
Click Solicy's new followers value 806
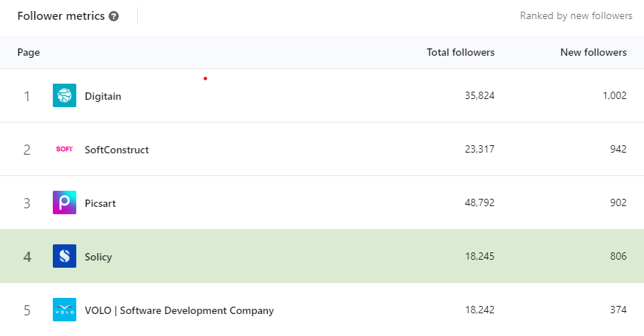click(x=618, y=256)
